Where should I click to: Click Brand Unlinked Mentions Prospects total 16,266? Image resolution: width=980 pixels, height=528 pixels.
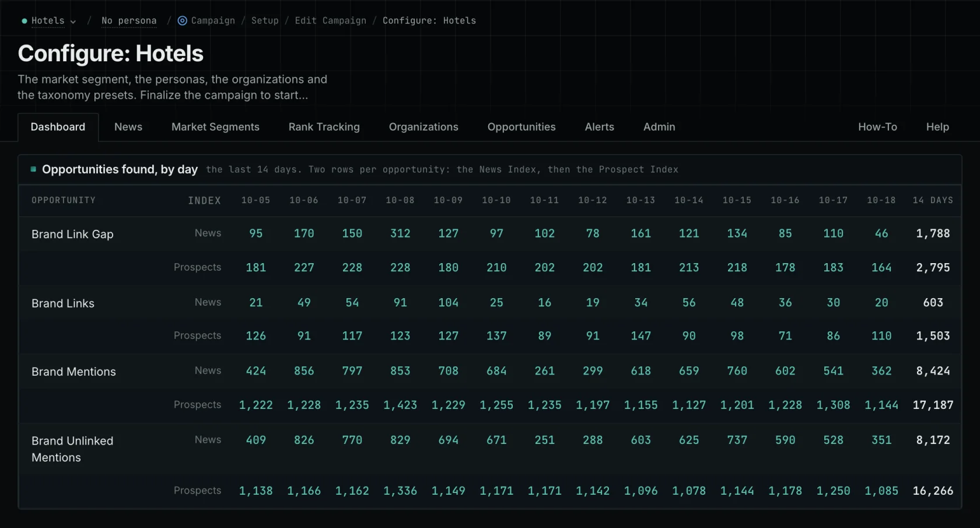933,491
